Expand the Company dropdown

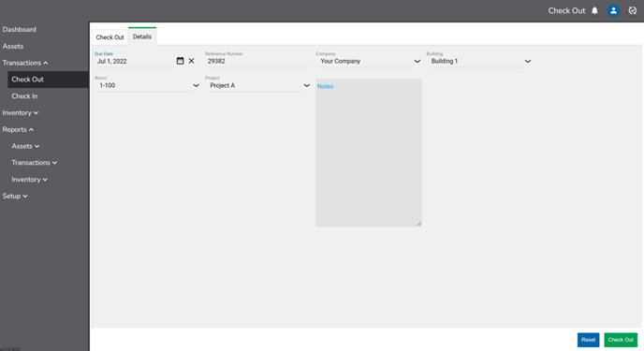click(x=417, y=61)
